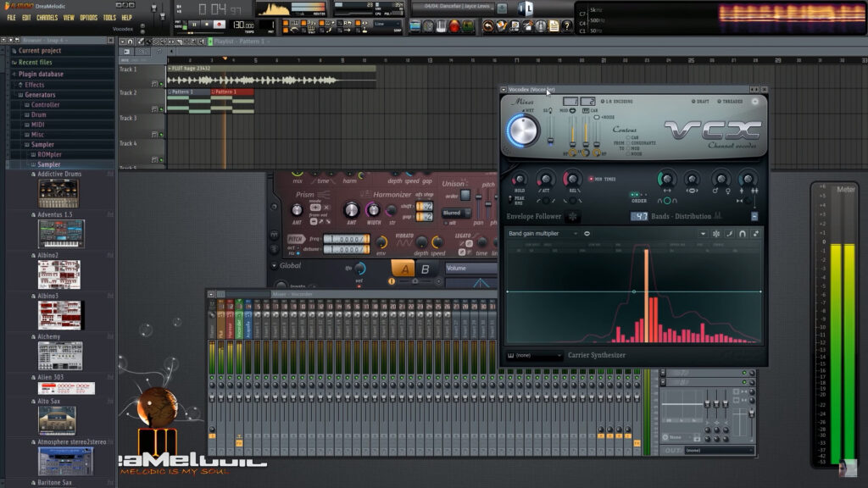Click the 130 tempo display
The width and height of the screenshot is (868, 488).
tap(243, 25)
